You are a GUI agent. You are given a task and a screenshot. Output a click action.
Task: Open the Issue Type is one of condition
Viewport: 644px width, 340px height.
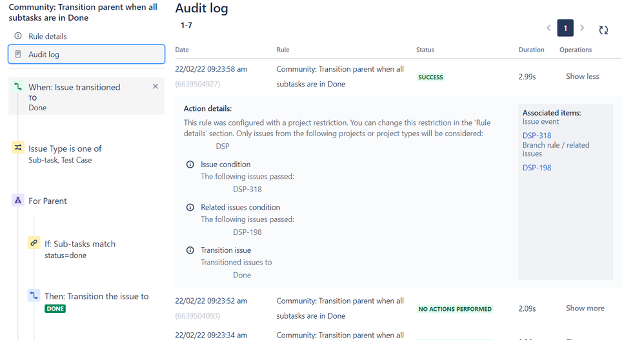click(x=65, y=154)
